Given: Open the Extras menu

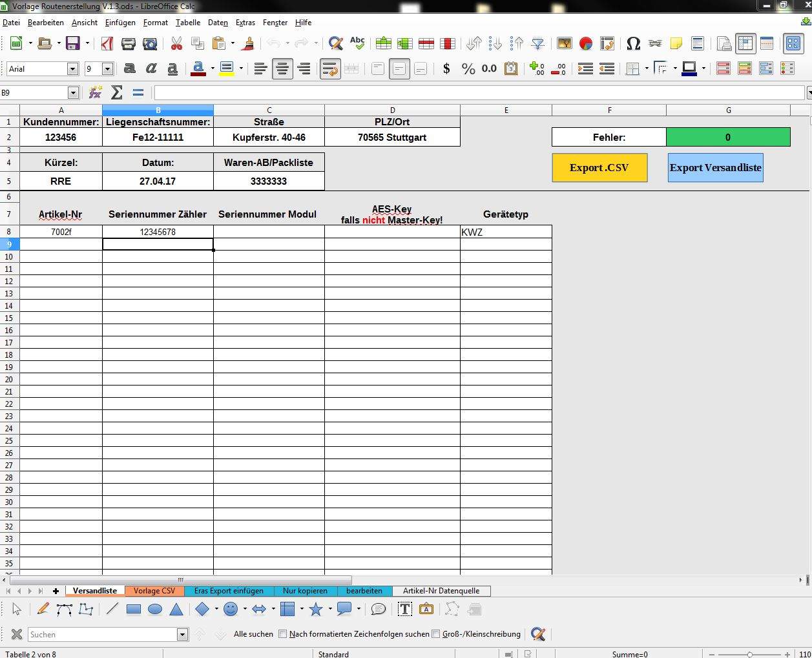Looking at the screenshot, I should point(245,23).
